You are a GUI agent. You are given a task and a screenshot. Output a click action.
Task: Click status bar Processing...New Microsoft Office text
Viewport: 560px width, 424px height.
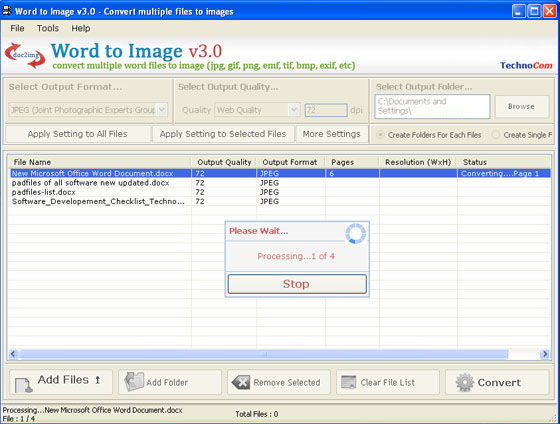(92, 410)
